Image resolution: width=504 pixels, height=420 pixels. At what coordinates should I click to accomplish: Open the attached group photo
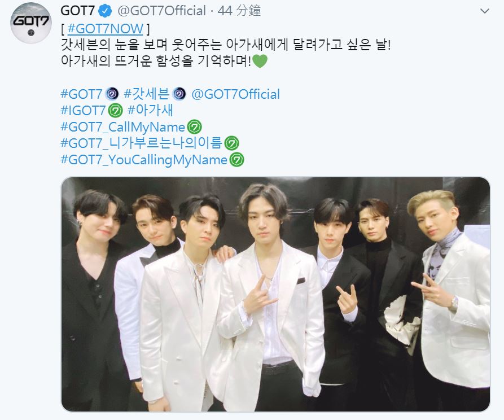click(x=275, y=294)
